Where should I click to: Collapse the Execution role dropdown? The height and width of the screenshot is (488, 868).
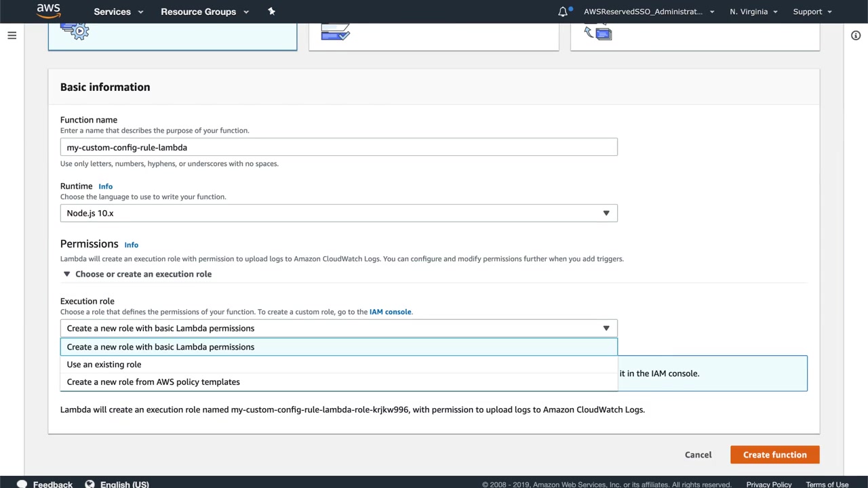pos(339,328)
